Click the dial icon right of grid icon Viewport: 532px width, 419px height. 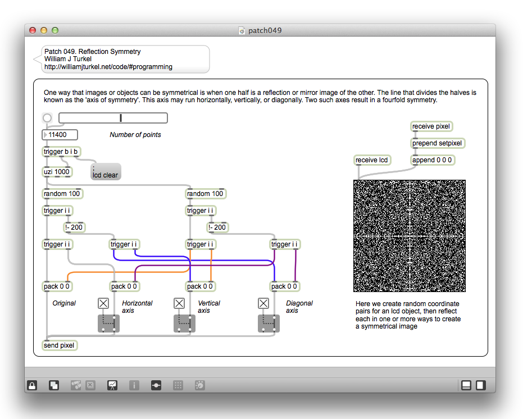click(199, 385)
